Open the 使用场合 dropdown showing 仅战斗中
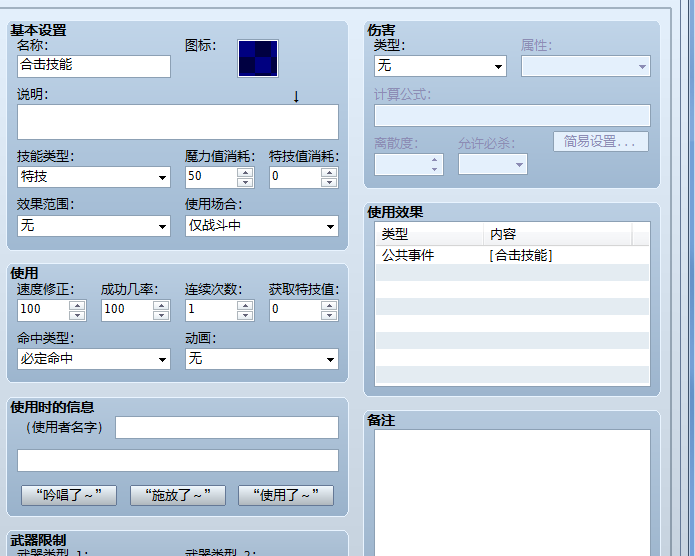Screen dimensions: 695x556 coord(262,226)
